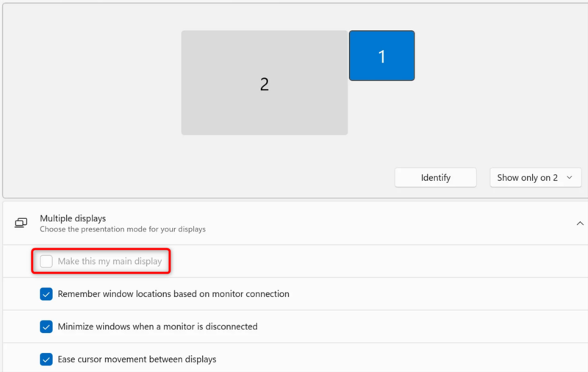The height and width of the screenshot is (372, 588).
Task: Uncheck Ease cursor movement between displays
Action: click(x=46, y=360)
